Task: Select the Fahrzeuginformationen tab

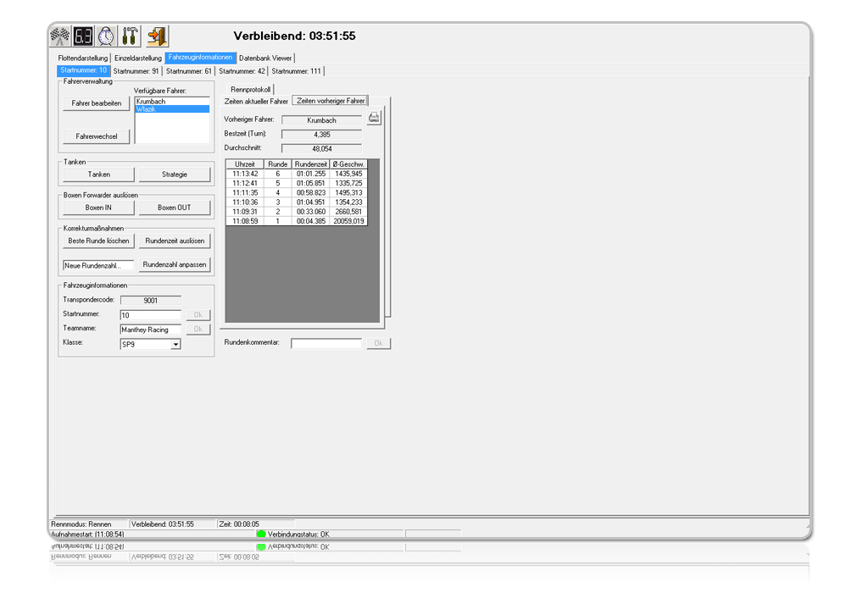Action: (200, 58)
